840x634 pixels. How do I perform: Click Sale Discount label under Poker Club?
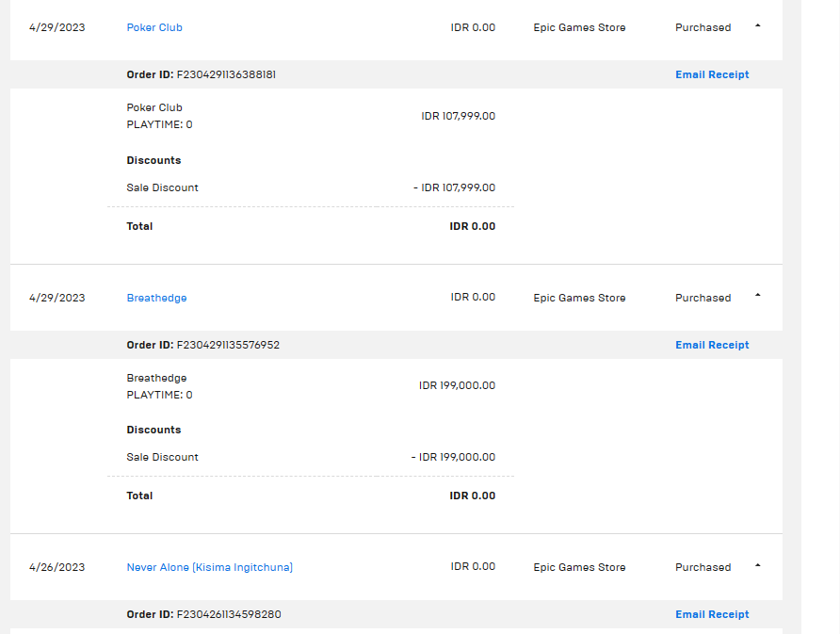tap(162, 187)
